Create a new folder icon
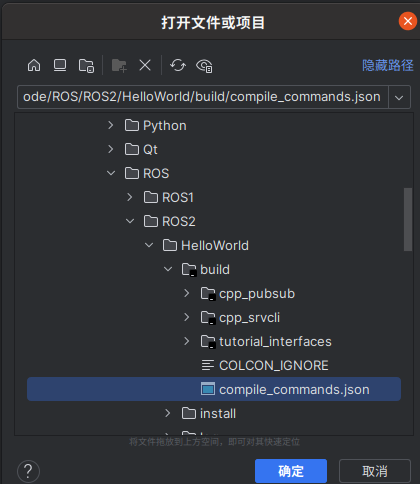 coord(119,65)
